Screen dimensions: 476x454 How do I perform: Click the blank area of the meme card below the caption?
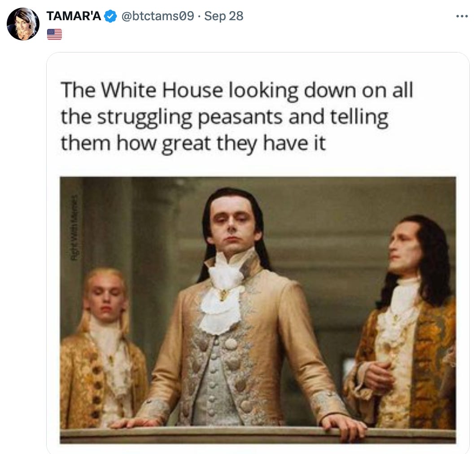pos(258,166)
